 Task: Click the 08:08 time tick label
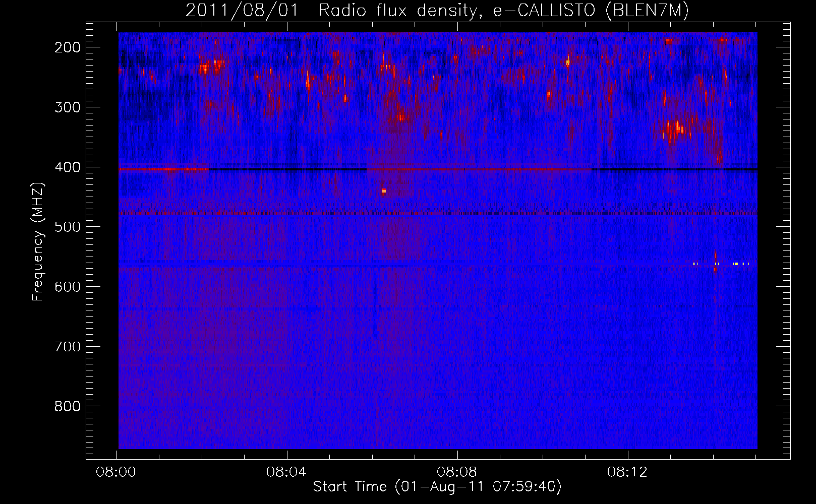pyautogui.click(x=457, y=472)
